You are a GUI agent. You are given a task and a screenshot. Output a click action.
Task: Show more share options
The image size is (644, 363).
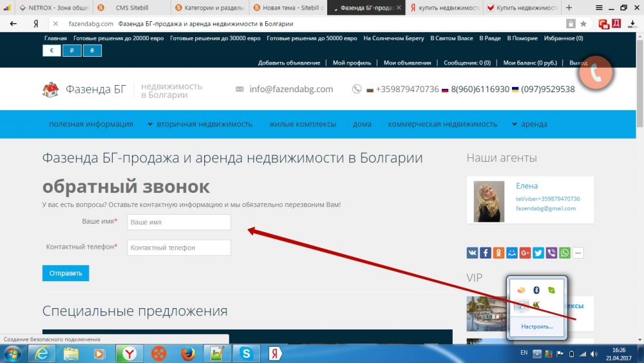click(x=578, y=253)
